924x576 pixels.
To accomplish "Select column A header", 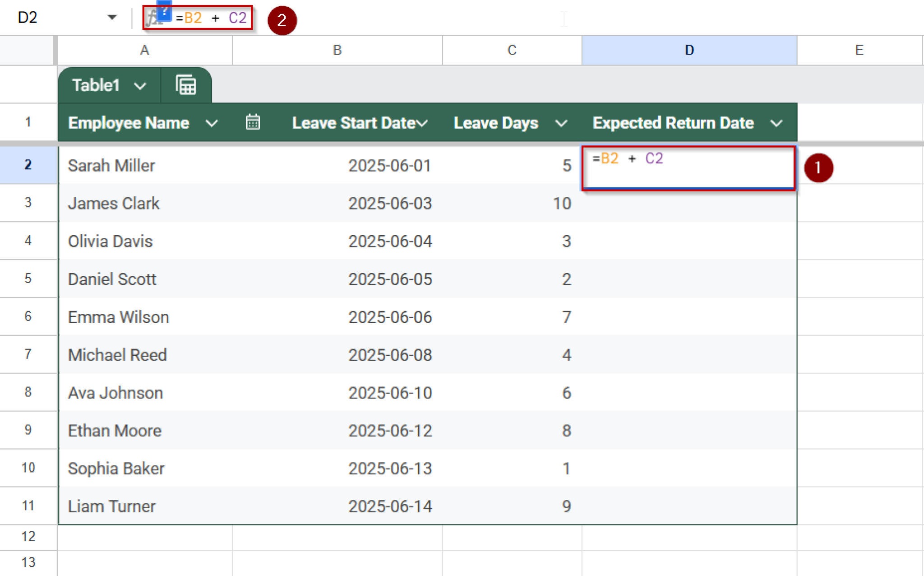I will pos(144,50).
